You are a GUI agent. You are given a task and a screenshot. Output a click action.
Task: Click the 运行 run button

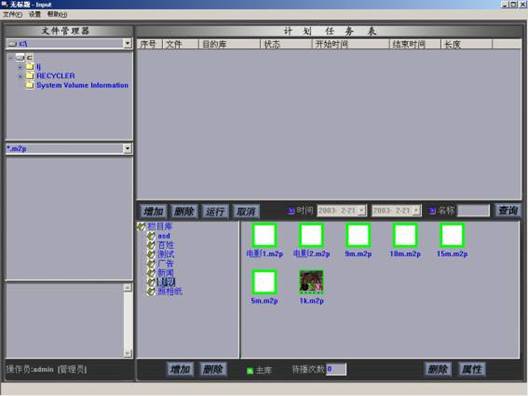tap(215, 211)
